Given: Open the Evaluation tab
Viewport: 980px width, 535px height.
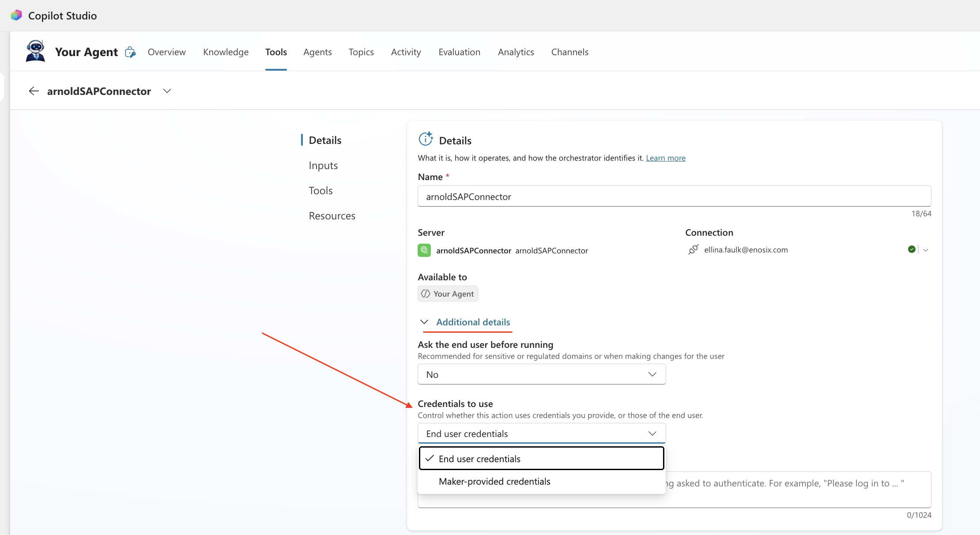Looking at the screenshot, I should (460, 52).
